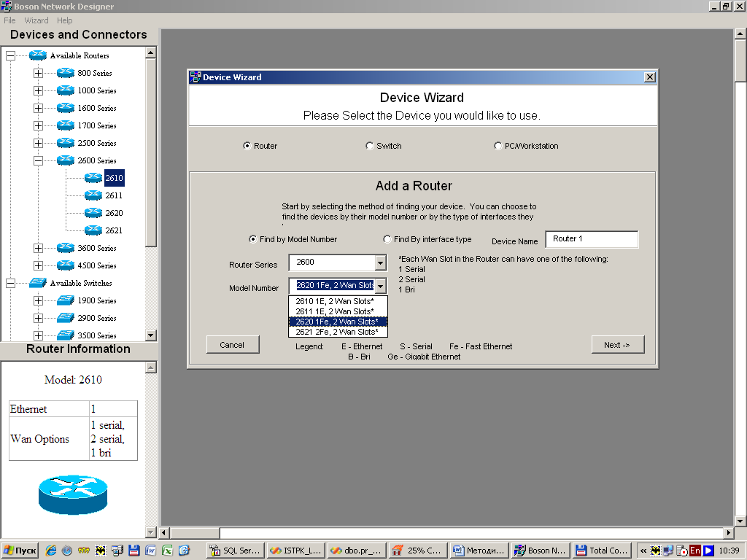Click the Next -> button

[617, 345]
